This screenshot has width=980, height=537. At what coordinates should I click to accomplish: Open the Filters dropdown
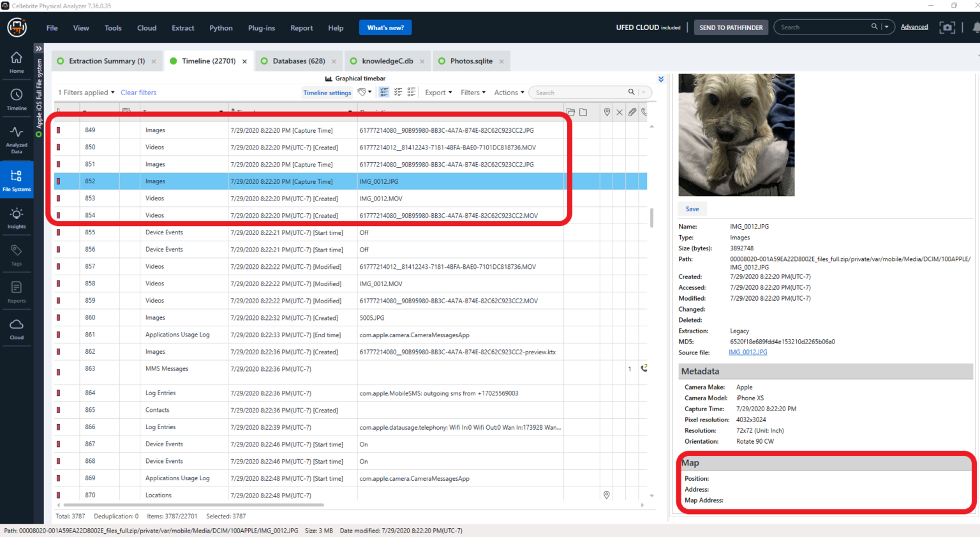pos(472,92)
